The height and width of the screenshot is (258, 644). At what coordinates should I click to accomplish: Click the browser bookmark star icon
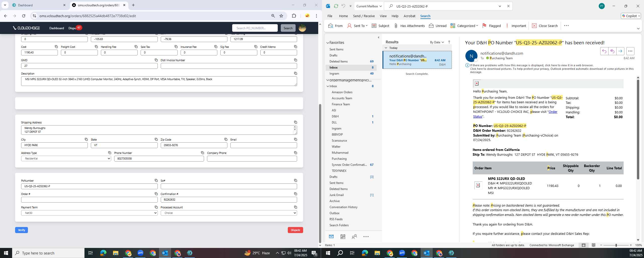click(281, 16)
